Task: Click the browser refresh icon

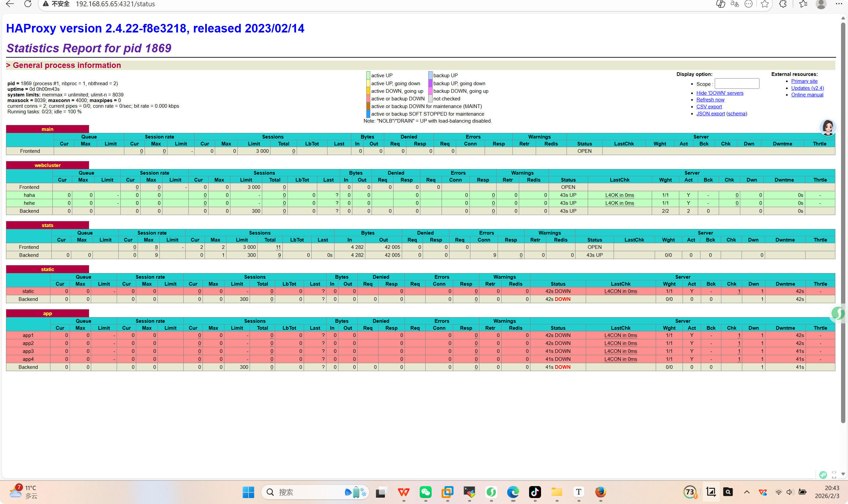Action: coord(28,4)
